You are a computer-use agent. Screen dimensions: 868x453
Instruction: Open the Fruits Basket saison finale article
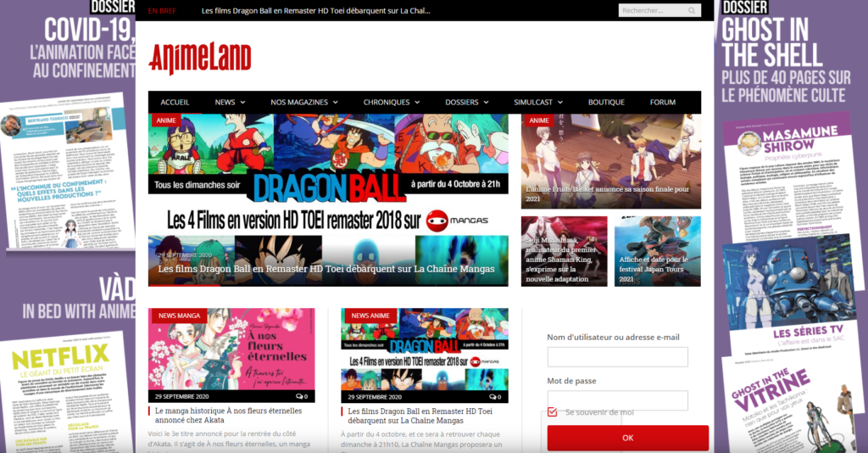click(x=608, y=193)
